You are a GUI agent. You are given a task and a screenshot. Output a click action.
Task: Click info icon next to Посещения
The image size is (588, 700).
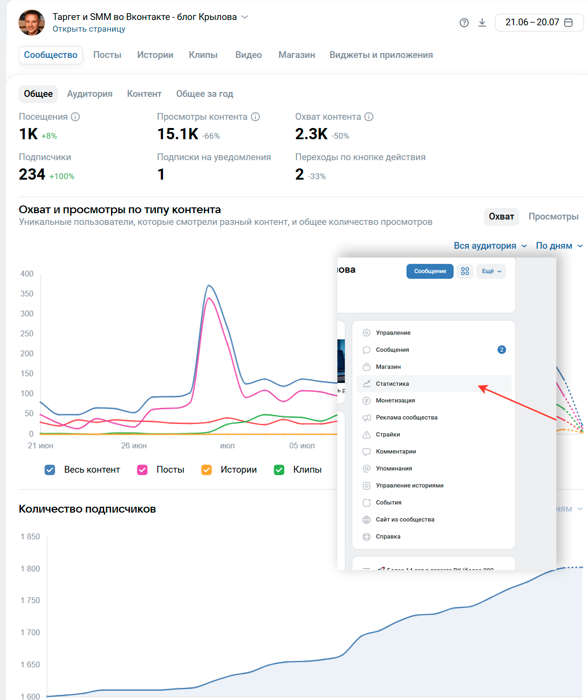[75, 117]
